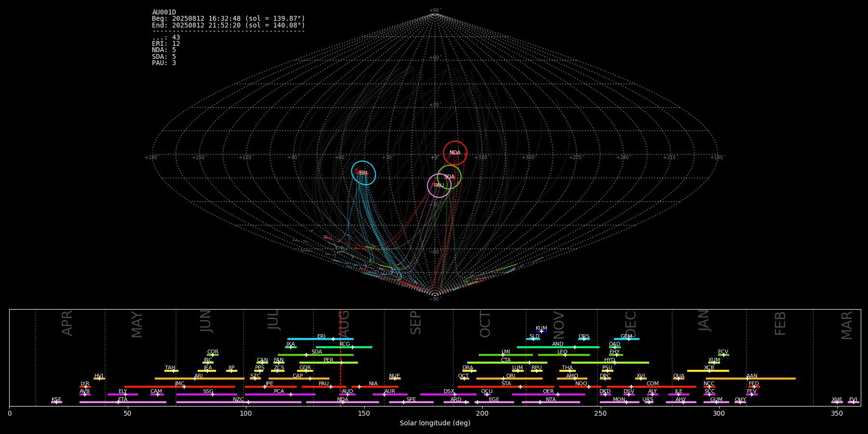868x434 pixels.
Task: Select the XCB shower bar on timeline
Action: [x=708, y=371]
